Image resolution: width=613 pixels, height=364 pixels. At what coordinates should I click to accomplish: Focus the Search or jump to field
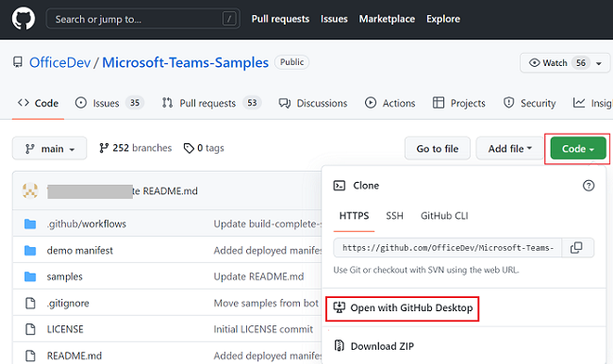(142, 18)
